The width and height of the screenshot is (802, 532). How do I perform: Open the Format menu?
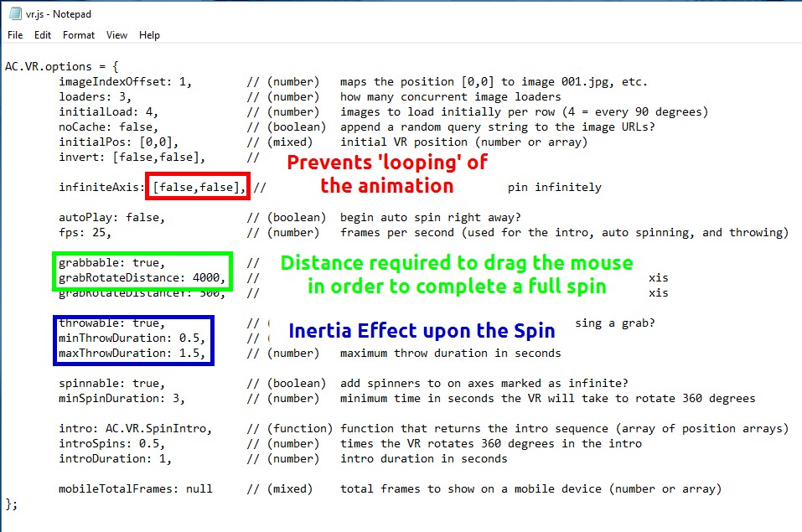click(79, 35)
